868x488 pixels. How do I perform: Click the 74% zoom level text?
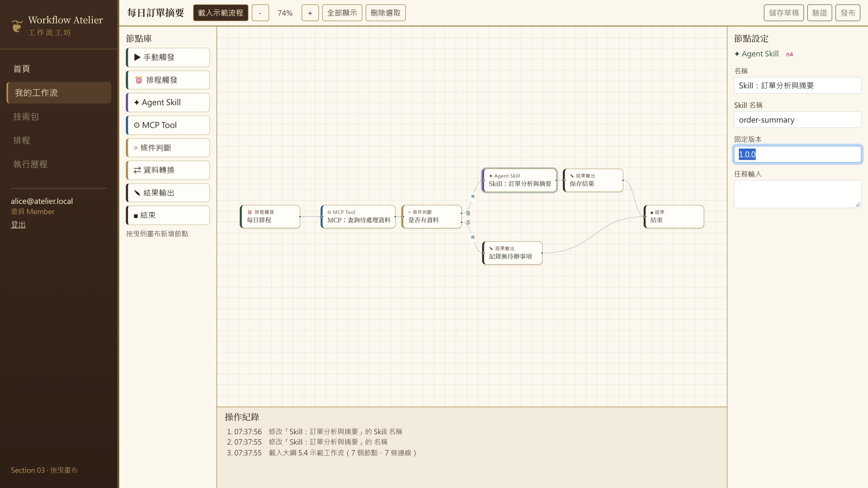(285, 13)
